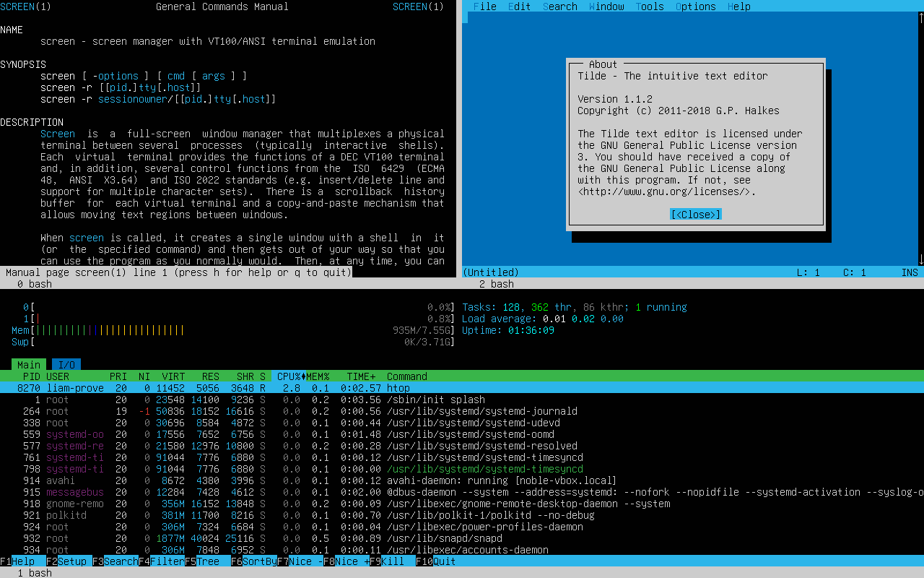This screenshot has height=578, width=924.
Task: Toggle F5 Tree view in htop
Action: pyautogui.click(x=202, y=561)
